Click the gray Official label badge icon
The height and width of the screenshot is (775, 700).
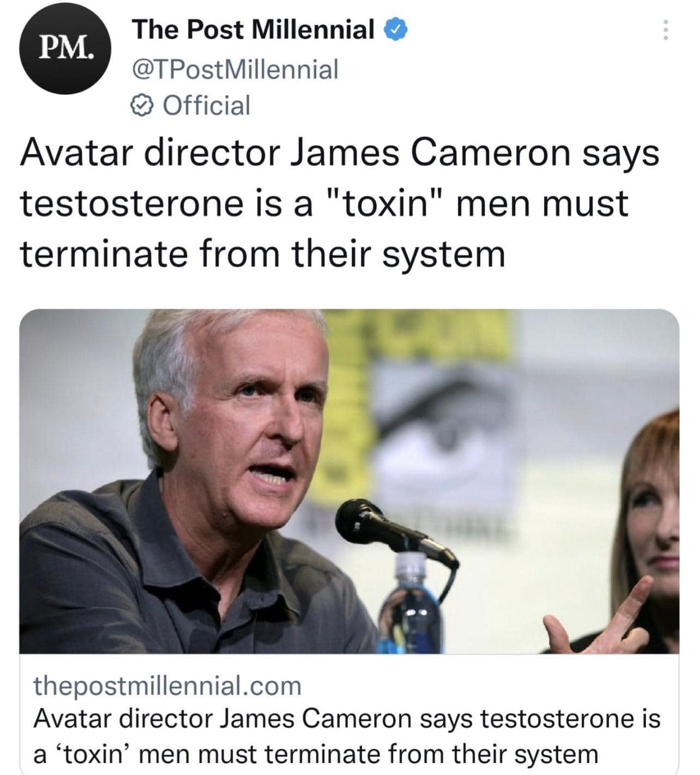point(141,105)
